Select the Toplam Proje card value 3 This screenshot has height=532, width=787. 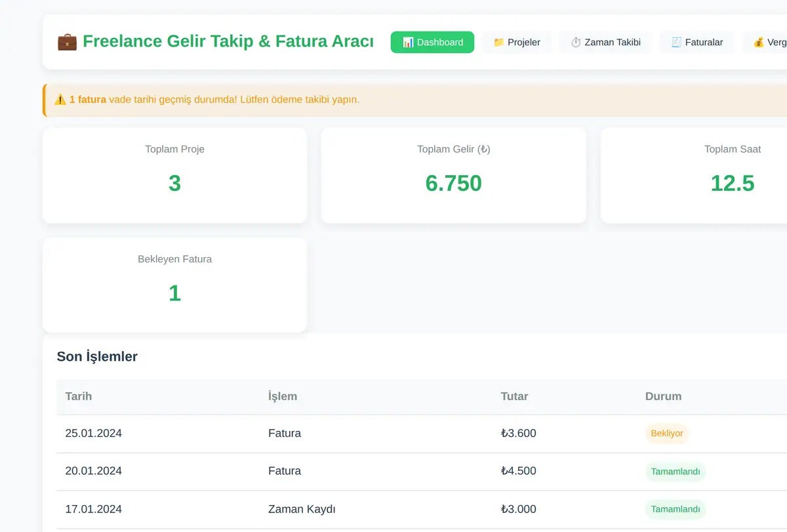pos(174,183)
